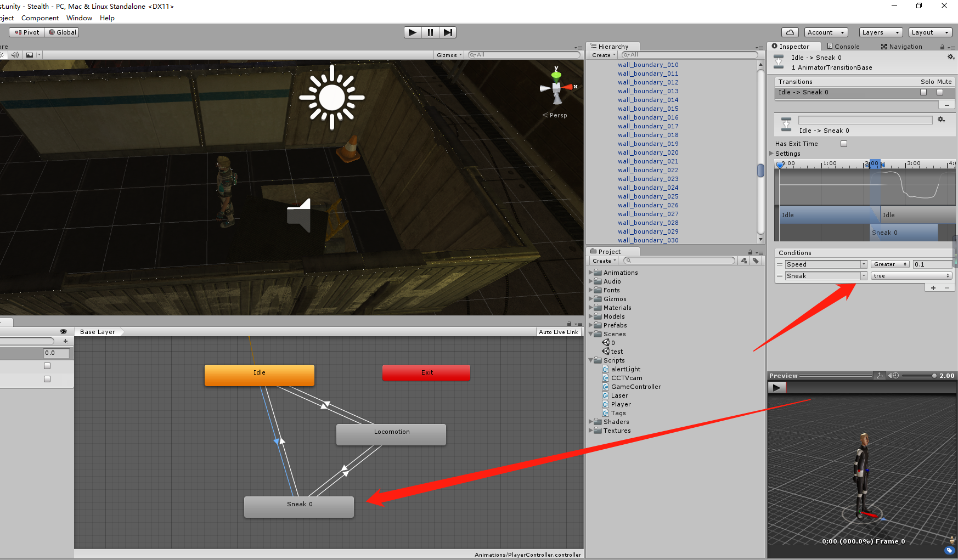Start Play mode with the Play button
Image resolution: width=958 pixels, height=560 pixels.
click(x=412, y=32)
